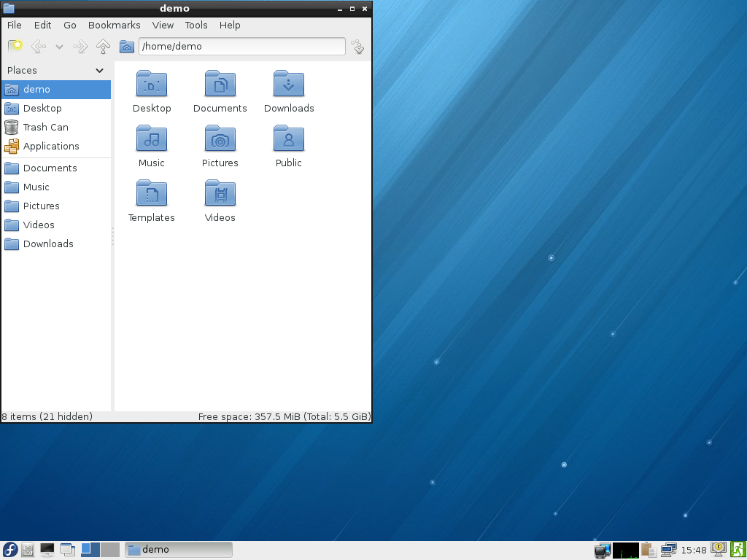Select Documents bookmark in the sidebar
747x560 pixels.
[56, 168]
